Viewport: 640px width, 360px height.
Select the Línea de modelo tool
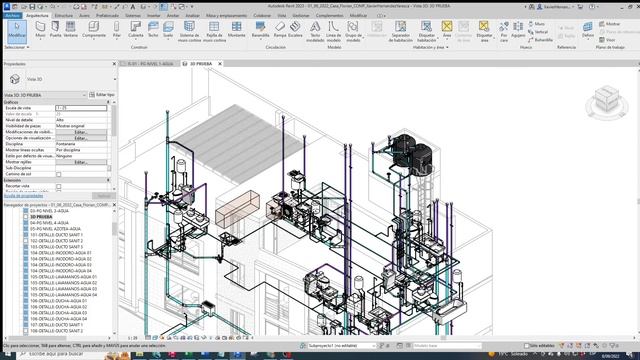pos(333,31)
